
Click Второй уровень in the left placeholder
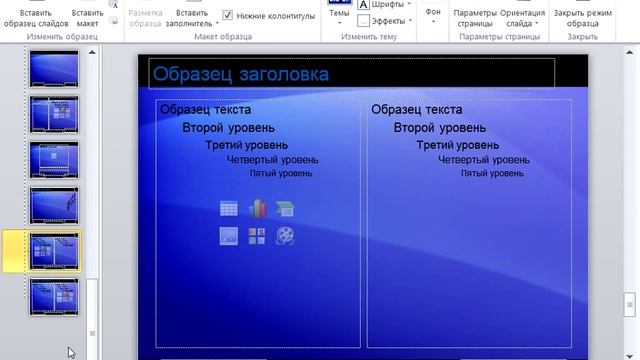(228, 128)
